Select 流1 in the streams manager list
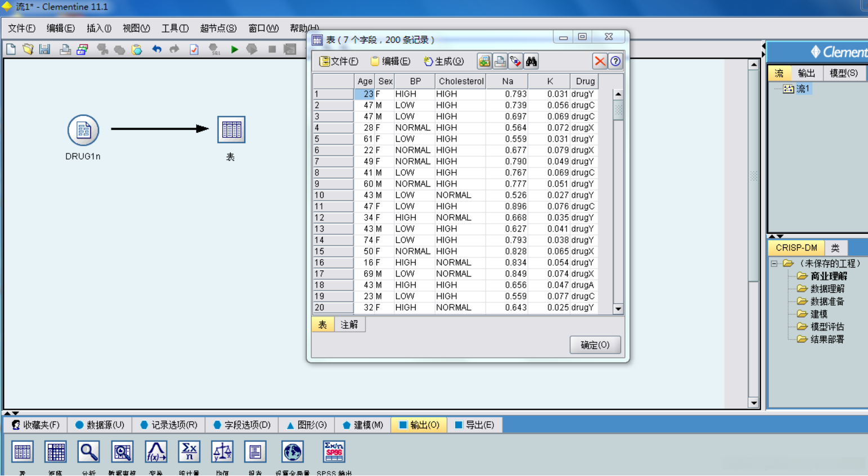The image size is (868, 476). pyautogui.click(x=797, y=89)
